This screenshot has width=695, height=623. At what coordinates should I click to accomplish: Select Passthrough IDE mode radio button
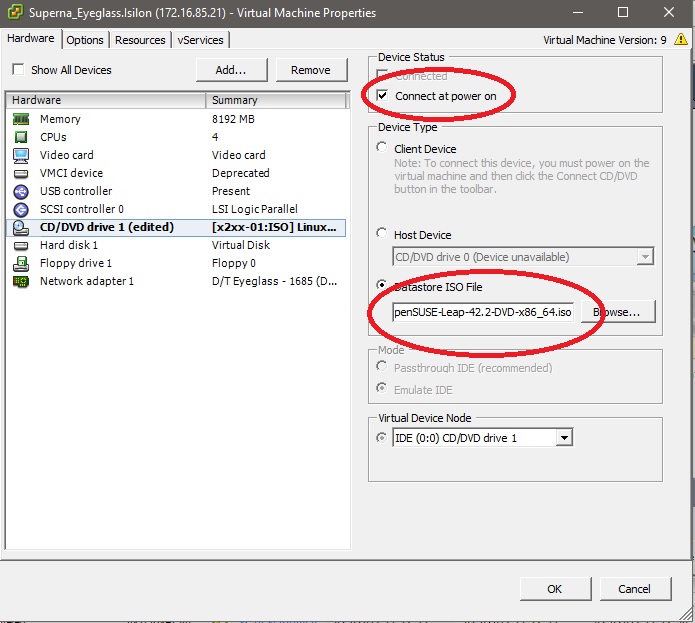tap(381, 366)
